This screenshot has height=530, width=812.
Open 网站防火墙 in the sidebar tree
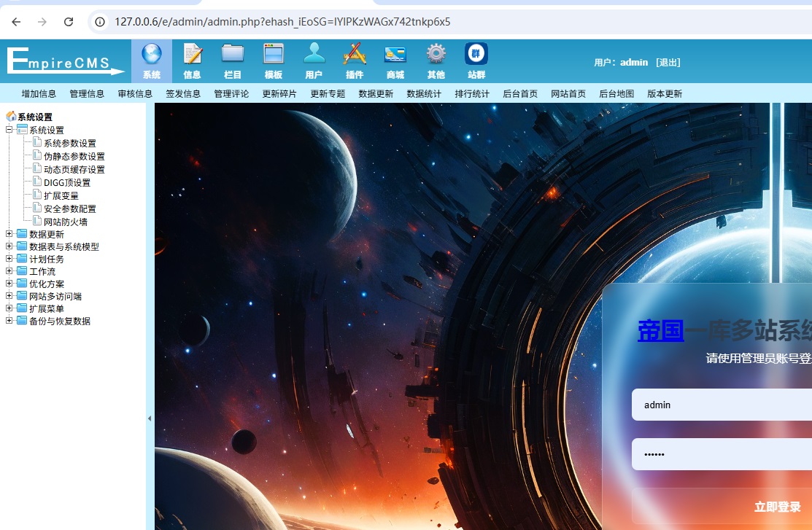[x=66, y=222]
